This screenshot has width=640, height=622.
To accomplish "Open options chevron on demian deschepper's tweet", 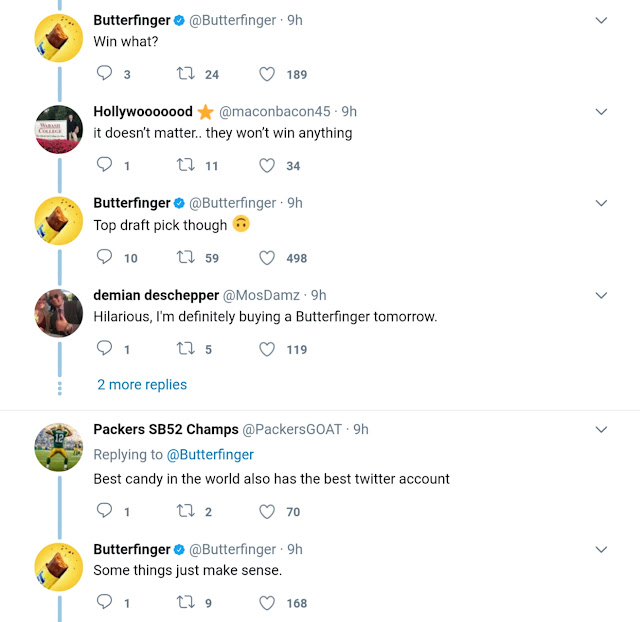I will coord(601,296).
